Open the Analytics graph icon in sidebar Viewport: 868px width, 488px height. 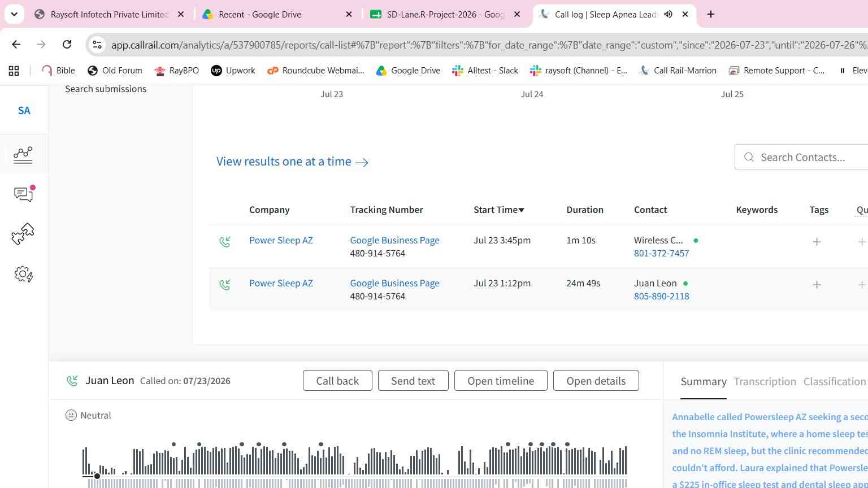coord(23,154)
